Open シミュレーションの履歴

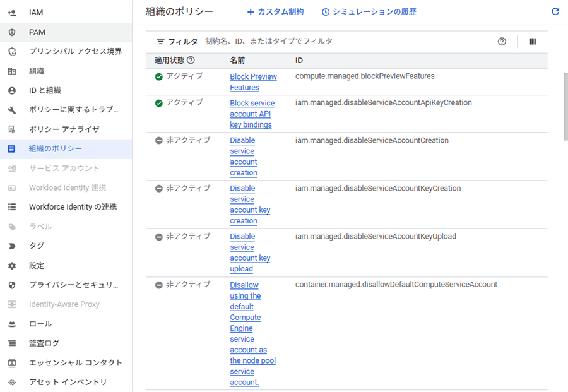point(369,12)
